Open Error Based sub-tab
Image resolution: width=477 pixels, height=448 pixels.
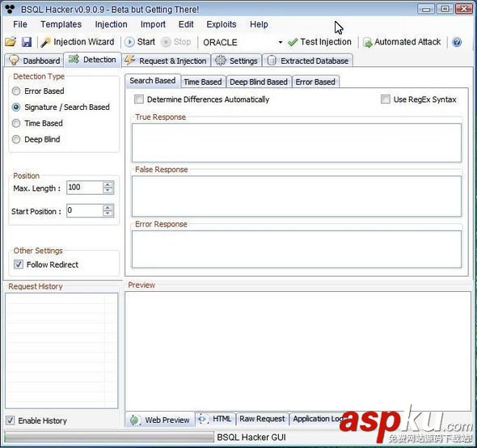(x=315, y=82)
